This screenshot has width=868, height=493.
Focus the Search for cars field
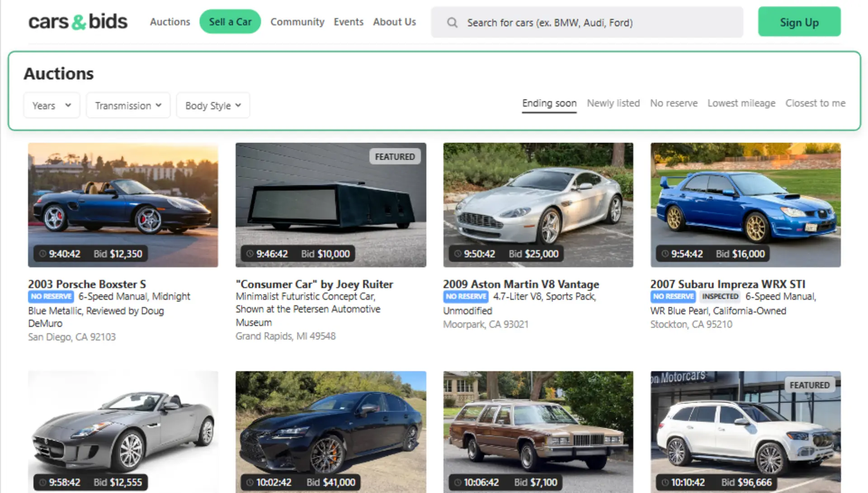[x=587, y=22]
